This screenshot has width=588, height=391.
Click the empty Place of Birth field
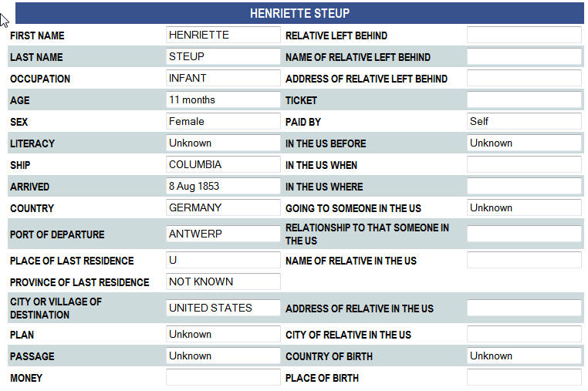pyautogui.click(x=524, y=378)
